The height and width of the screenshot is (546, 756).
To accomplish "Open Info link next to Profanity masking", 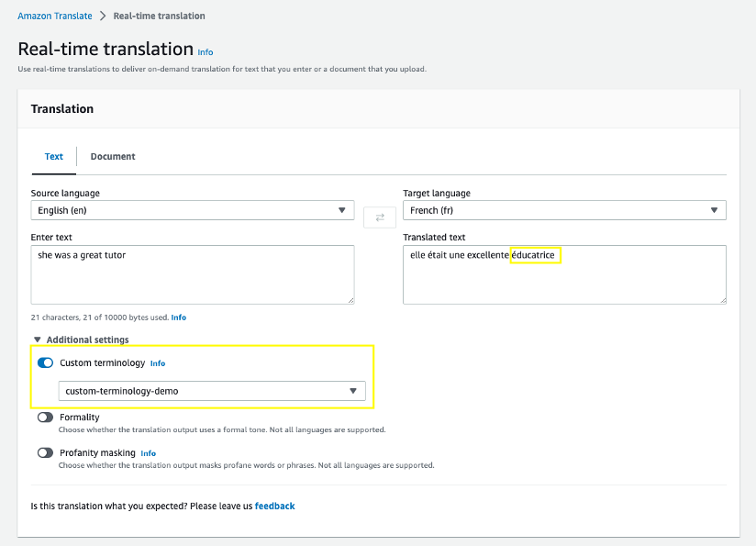I will pos(149,453).
